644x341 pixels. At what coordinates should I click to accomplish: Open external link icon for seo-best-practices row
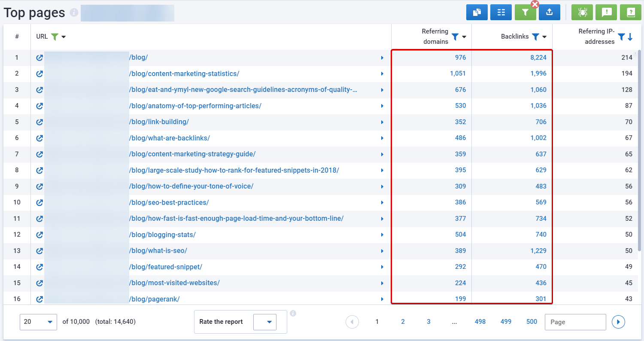39,203
